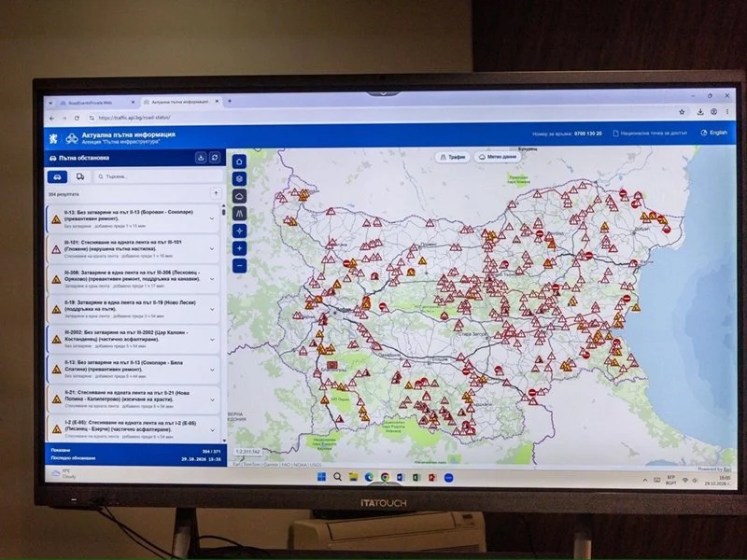Viewport: 747px width, 560px height.
Task: Toggle the cloud weather layer button
Action: (x=239, y=196)
